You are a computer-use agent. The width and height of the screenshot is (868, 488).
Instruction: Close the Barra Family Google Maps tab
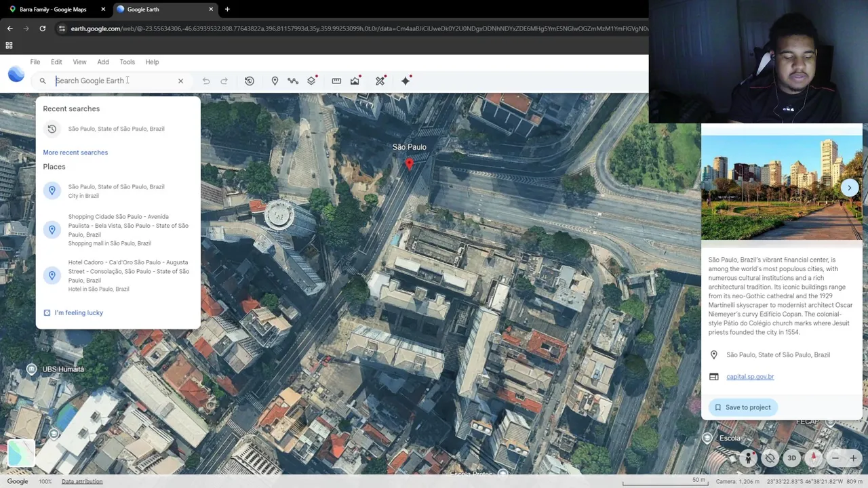[103, 9]
